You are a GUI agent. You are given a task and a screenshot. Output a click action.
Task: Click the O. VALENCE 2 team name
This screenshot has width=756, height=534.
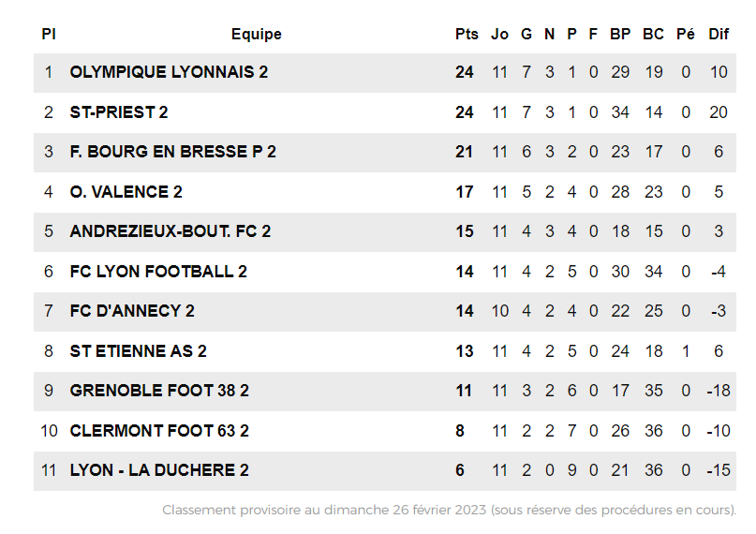point(126,192)
